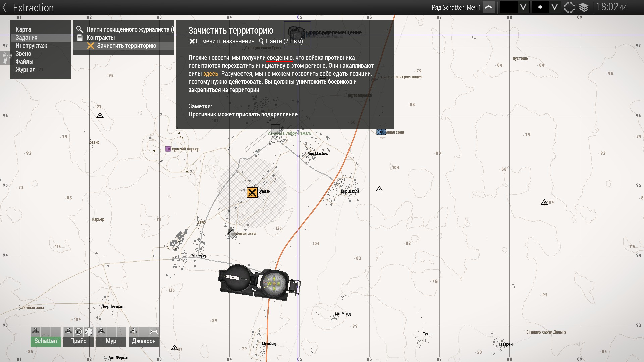
Task: Click triangle marker beside 104 on right
Action: (x=544, y=202)
